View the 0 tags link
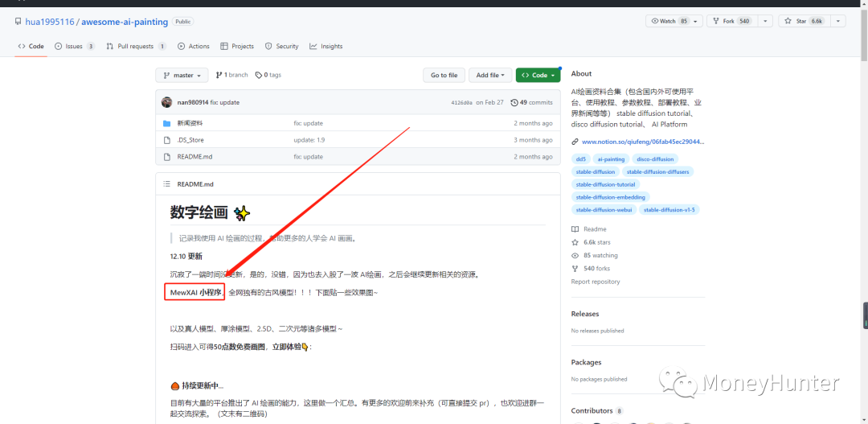 tap(268, 76)
